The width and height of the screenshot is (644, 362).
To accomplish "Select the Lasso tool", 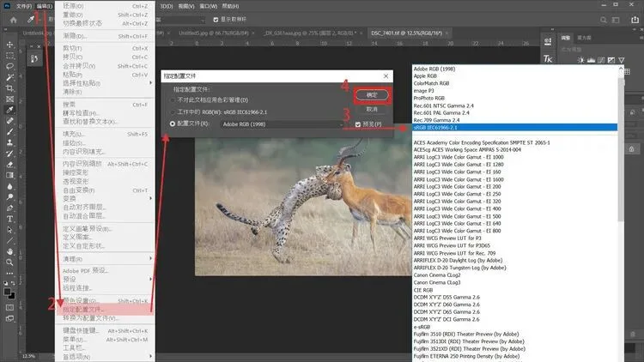I will [9, 66].
